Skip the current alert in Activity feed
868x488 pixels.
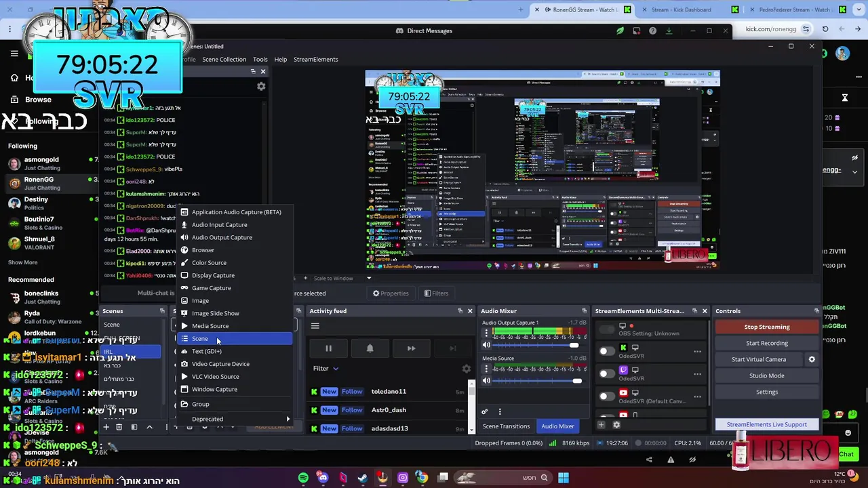pyautogui.click(x=411, y=348)
